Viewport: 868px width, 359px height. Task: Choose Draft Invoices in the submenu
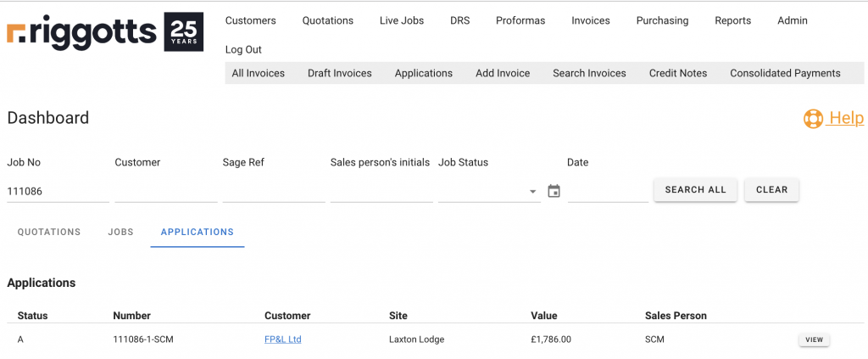coord(339,73)
